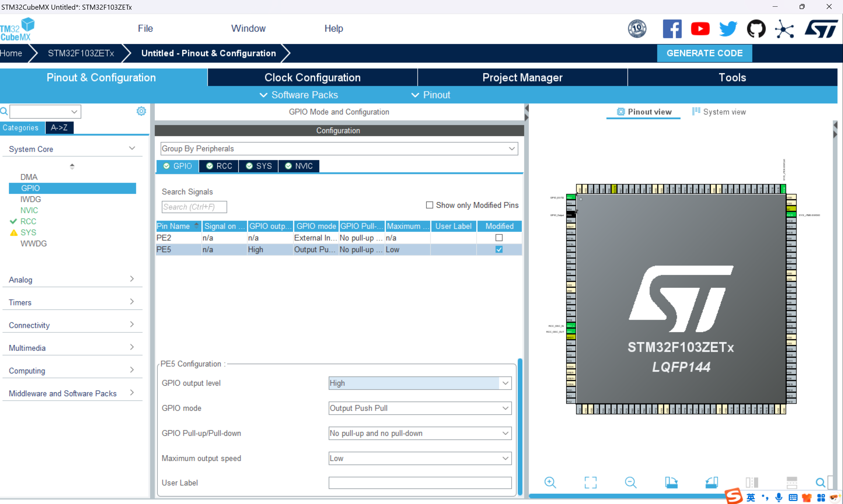Image resolution: width=843 pixels, height=504 pixels.
Task: Click the PE5 configuration vertical scrollbar
Action: [520, 426]
